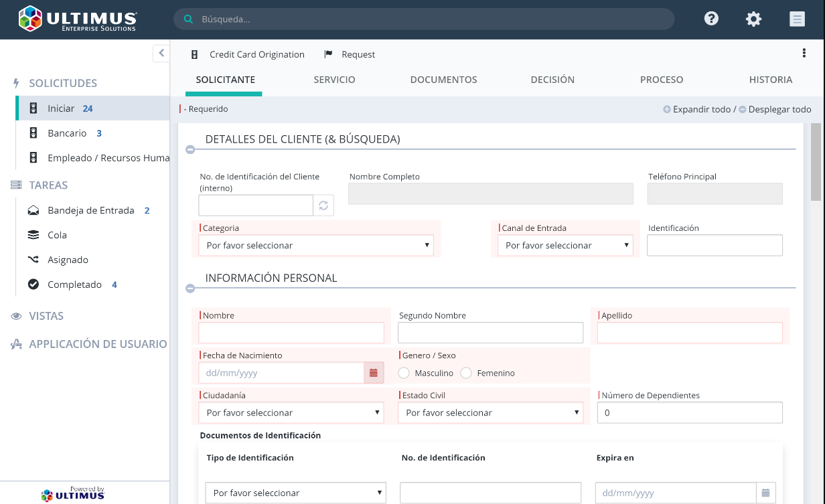
Task: Open Bandeja de Entrada in sidebar
Action: click(90, 210)
